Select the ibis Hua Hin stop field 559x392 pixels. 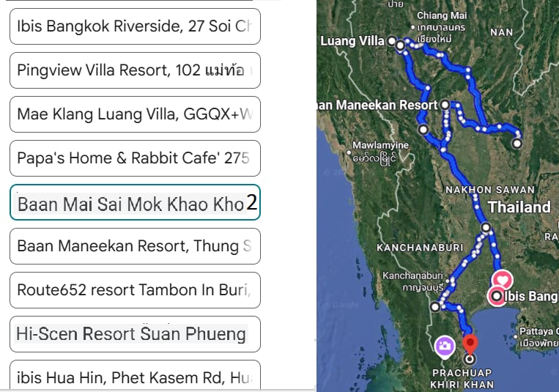(135, 377)
